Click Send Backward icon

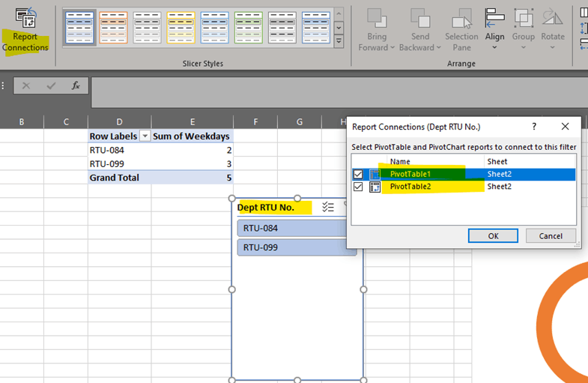tap(420, 18)
